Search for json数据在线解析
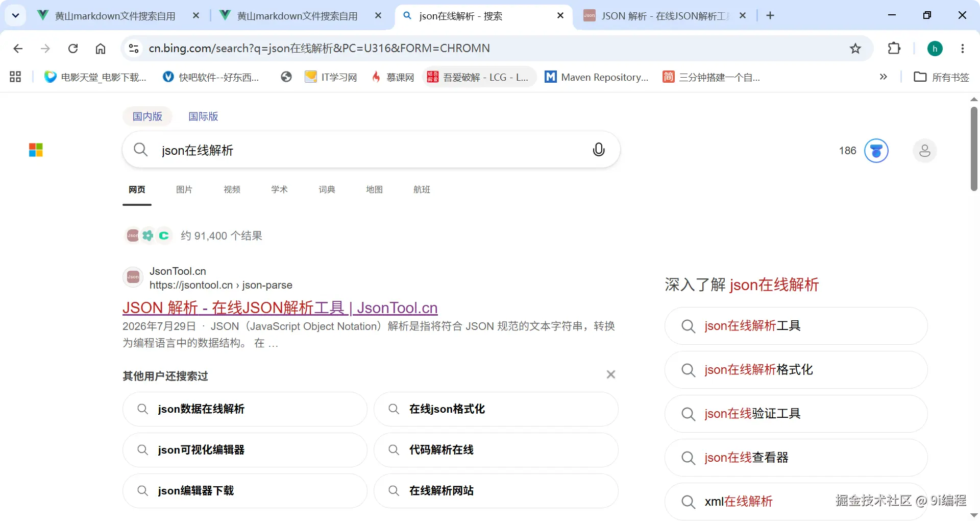 click(x=245, y=409)
